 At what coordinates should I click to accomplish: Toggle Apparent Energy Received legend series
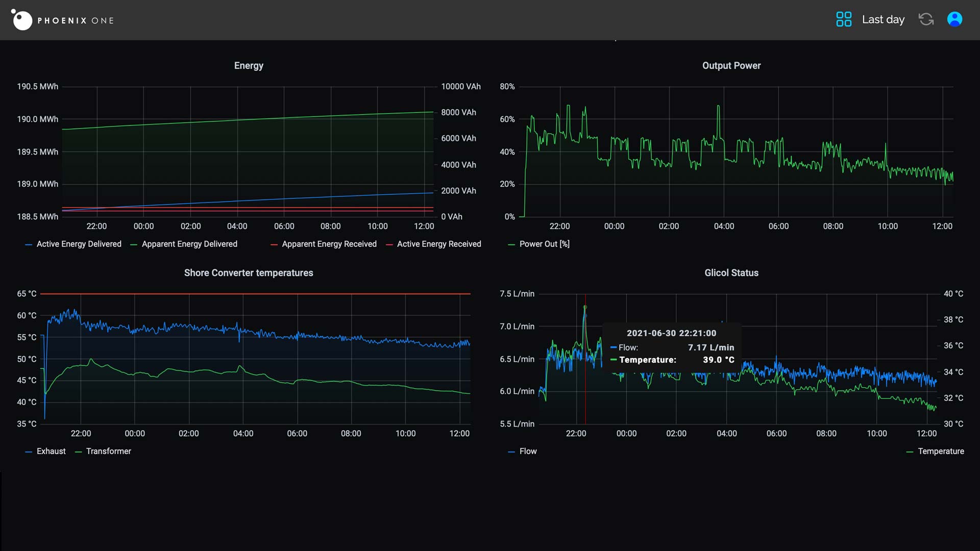pyautogui.click(x=329, y=244)
